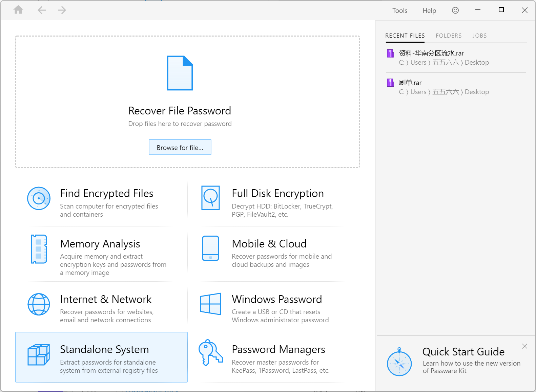Viewport: 536px width, 392px height.
Task: Click the Memory Analysis chip icon
Action: (39, 249)
